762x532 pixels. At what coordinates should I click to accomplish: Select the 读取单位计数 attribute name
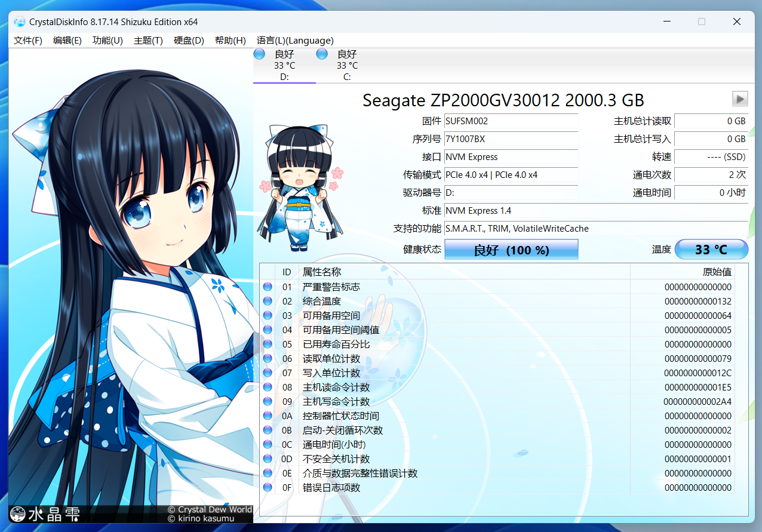(331, 358)
